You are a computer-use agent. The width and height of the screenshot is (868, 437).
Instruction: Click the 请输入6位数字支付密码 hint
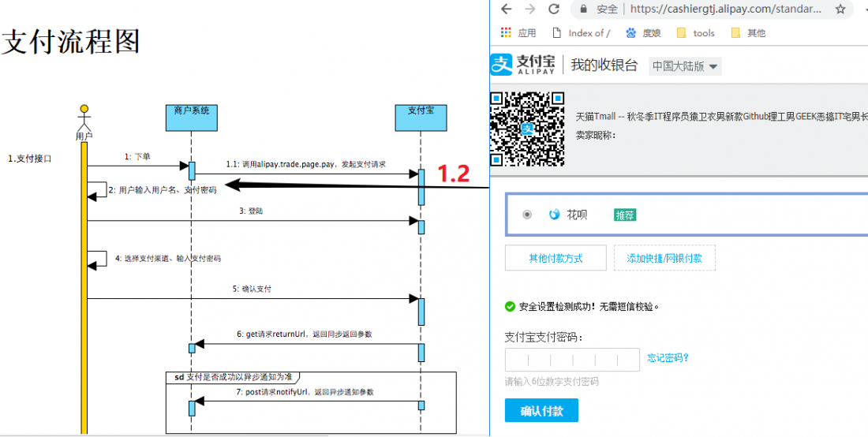click(552, 382)
